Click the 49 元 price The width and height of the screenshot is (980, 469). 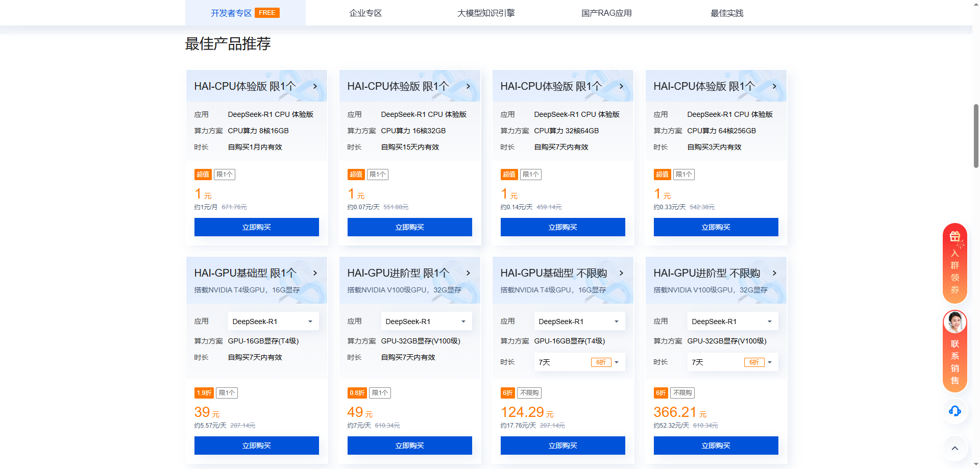(x=360, y=412)
